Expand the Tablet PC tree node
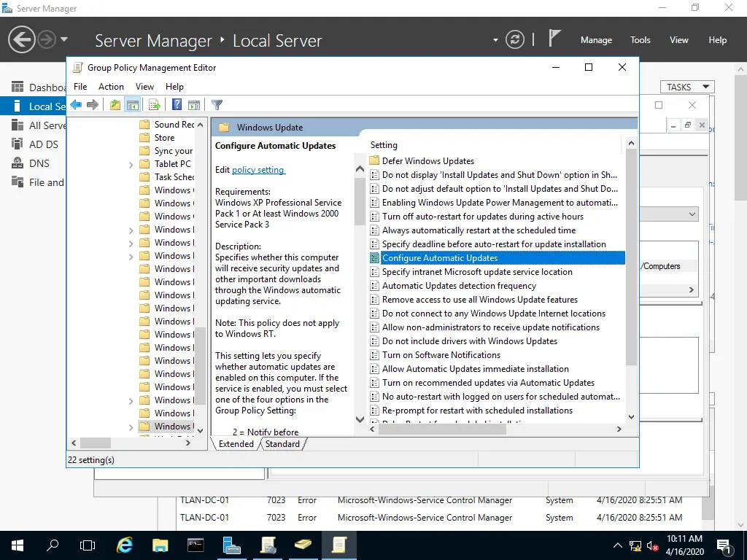Image resolution: width=747 pixels, height=560 pixels. tap(131, 165)
